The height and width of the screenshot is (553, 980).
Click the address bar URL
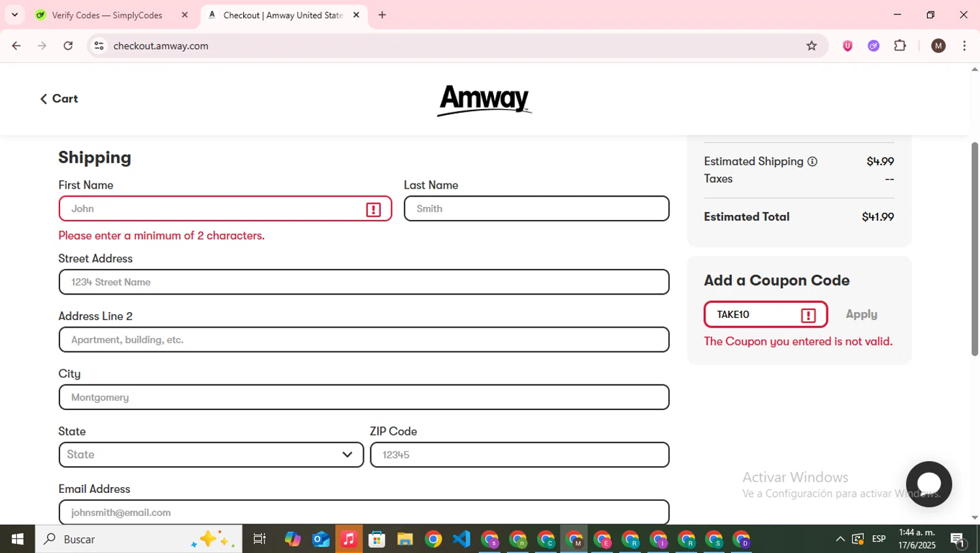tap(161, 46)
